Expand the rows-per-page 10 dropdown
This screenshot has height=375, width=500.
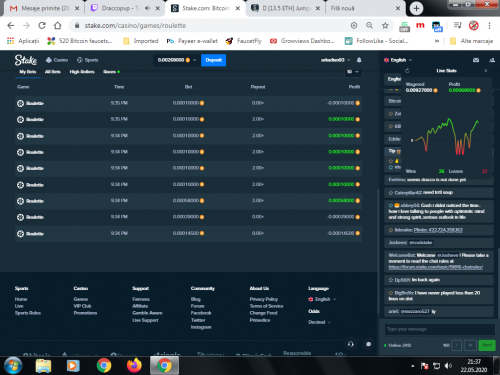353,72
